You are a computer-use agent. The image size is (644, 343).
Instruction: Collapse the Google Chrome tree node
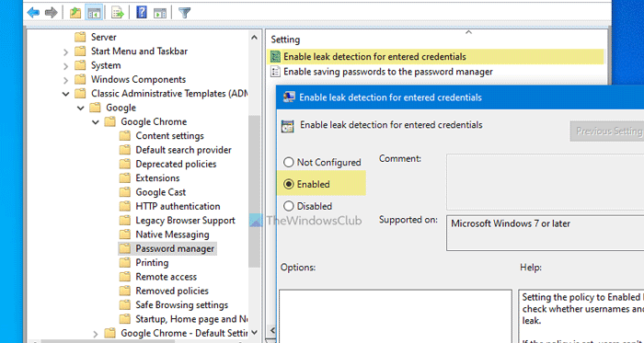tap(96, 122)
